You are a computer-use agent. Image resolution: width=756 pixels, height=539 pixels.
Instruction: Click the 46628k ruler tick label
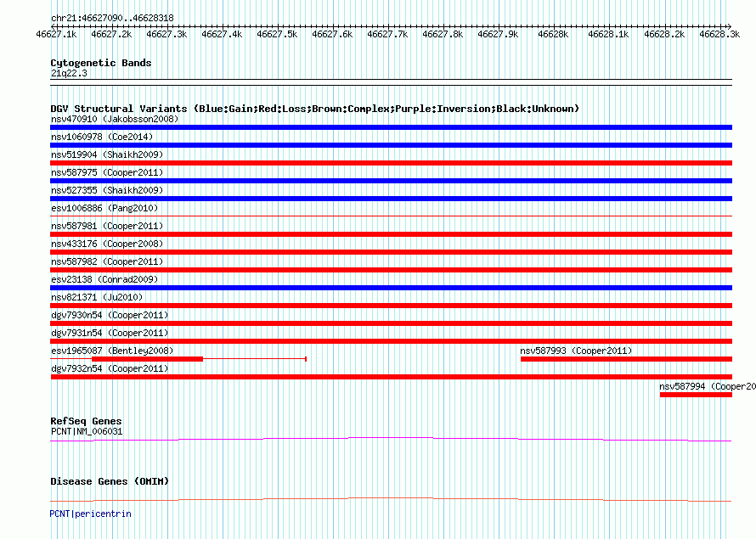coord(553,34)
